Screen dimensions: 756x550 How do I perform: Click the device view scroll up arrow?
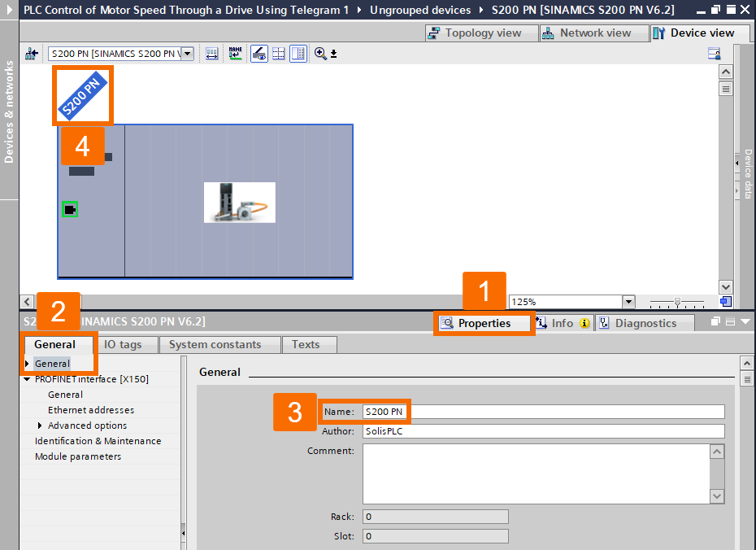click(726, 72)
